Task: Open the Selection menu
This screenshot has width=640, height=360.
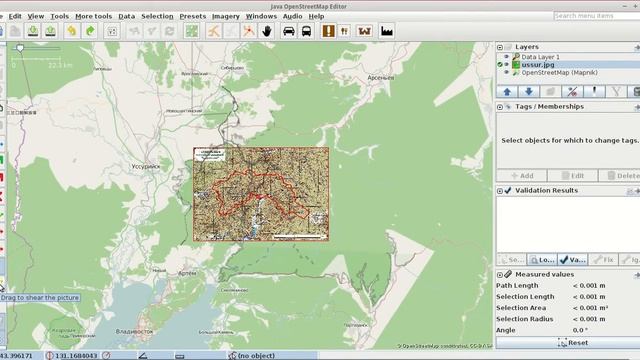Action: click(x=157, y=16)
